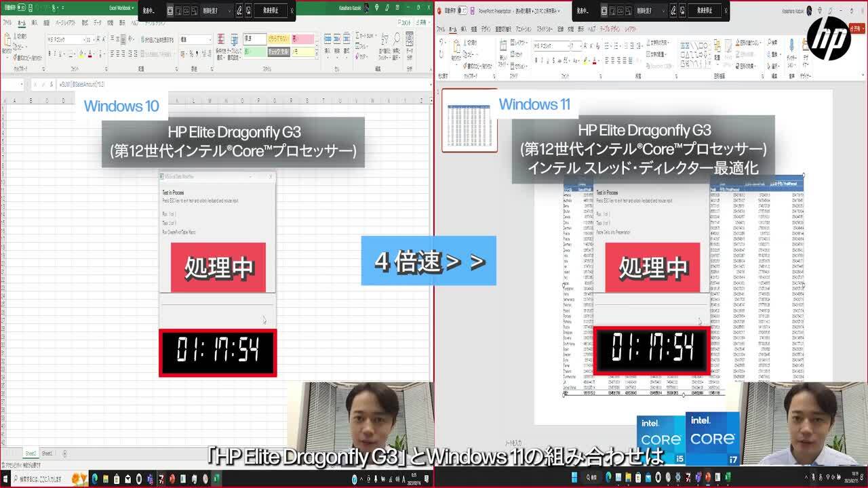Open PowerPoint Table Design tab

(x=610, y=29)
